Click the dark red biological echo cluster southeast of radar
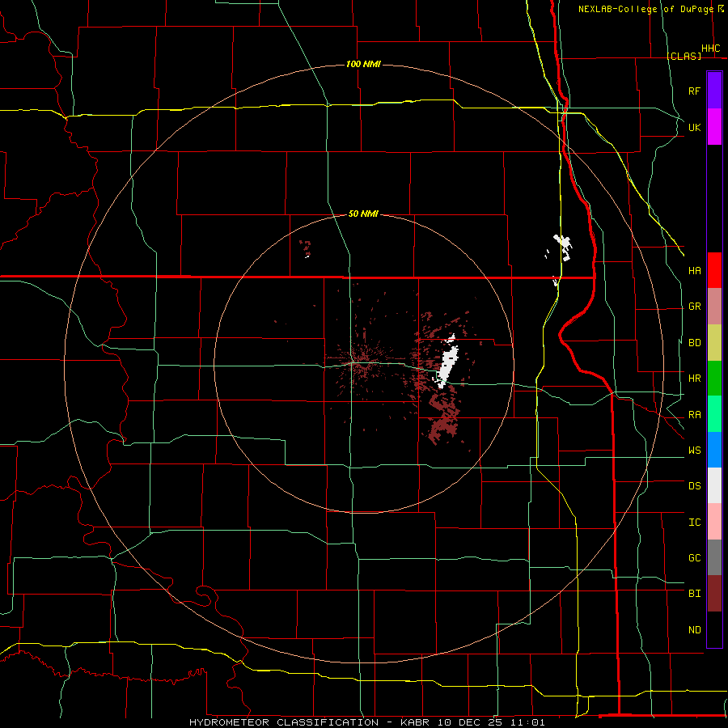This screenshot has width=728, height=728. 443,420
